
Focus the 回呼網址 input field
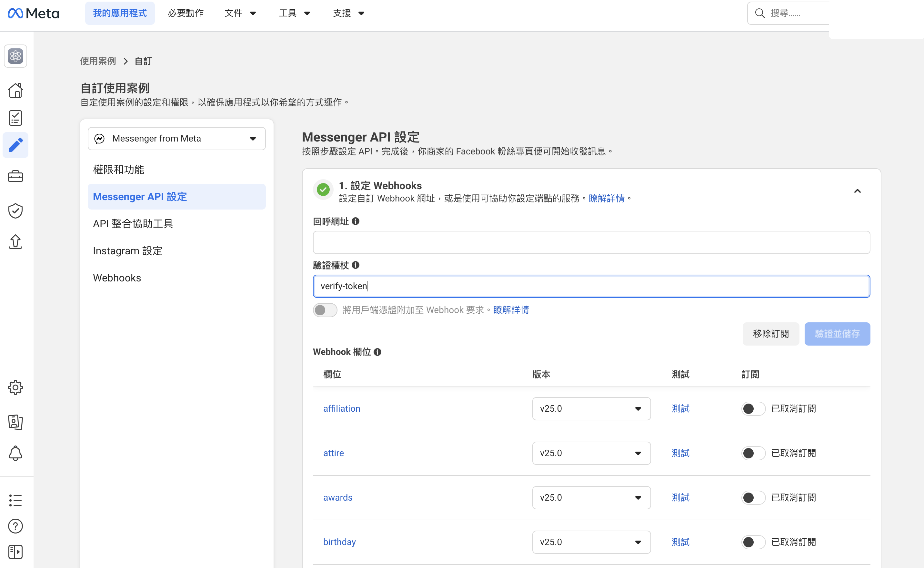[591, 242]
